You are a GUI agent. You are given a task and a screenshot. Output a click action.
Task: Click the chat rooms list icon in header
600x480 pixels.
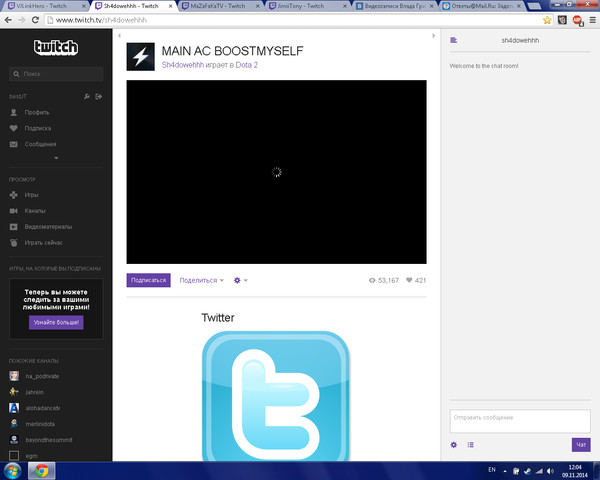[454, 40]
